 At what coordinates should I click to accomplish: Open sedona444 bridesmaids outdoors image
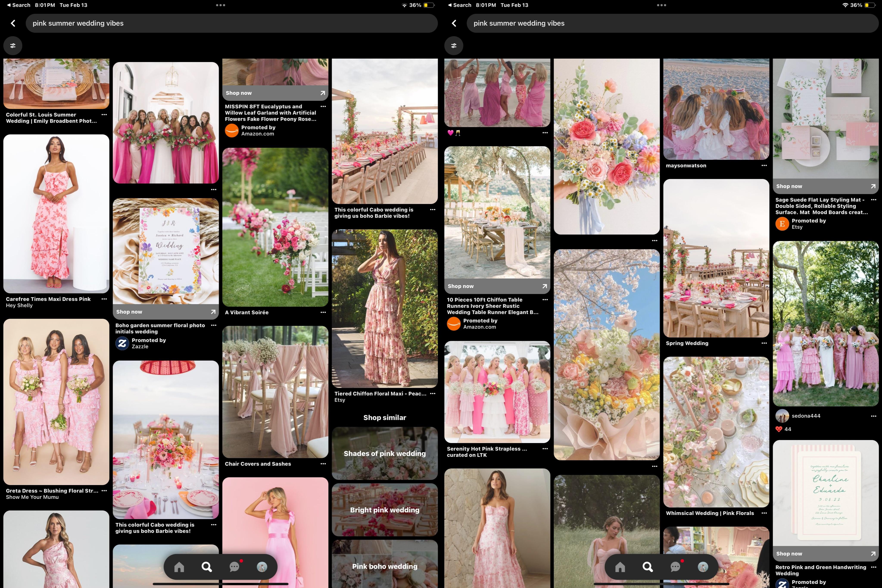[826, 324]
